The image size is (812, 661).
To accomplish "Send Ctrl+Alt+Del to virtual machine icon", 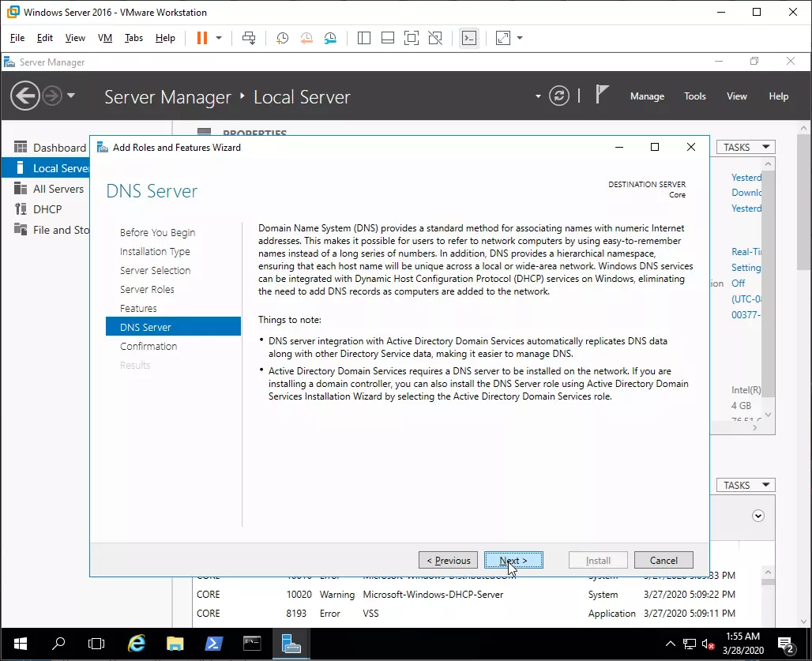I will [249, 38].
